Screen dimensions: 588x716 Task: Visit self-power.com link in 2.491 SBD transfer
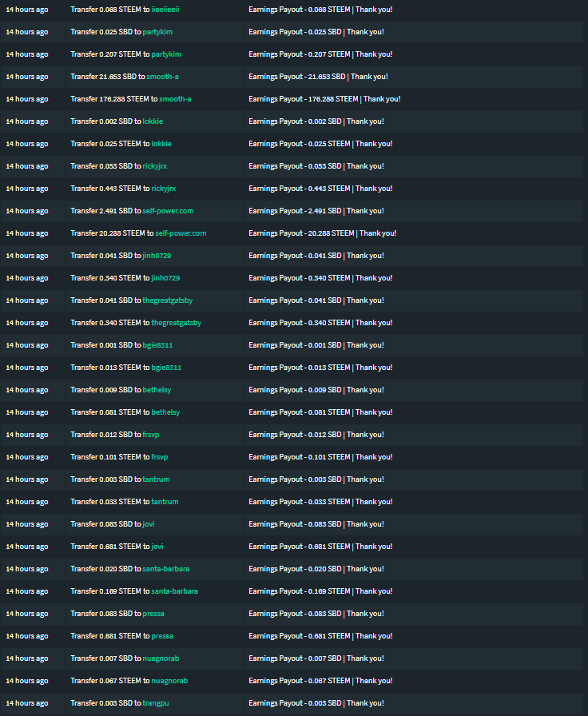[x=168, y=211]
